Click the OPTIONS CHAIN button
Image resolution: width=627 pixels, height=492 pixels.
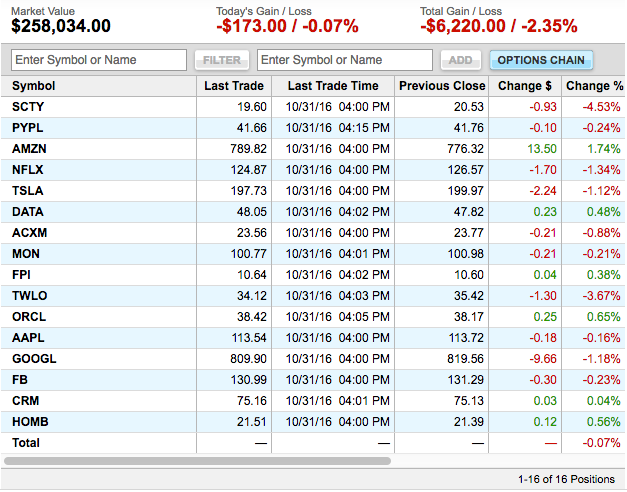coord(541,60)
